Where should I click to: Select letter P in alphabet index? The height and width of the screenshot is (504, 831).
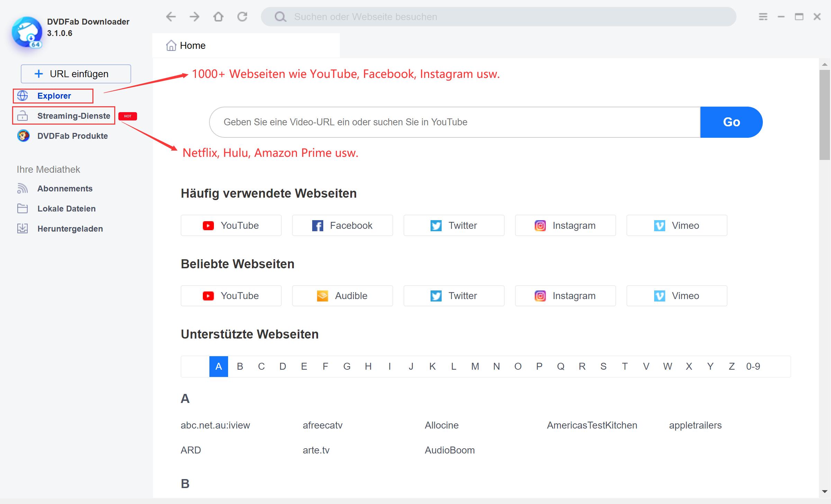click(539, 366)
